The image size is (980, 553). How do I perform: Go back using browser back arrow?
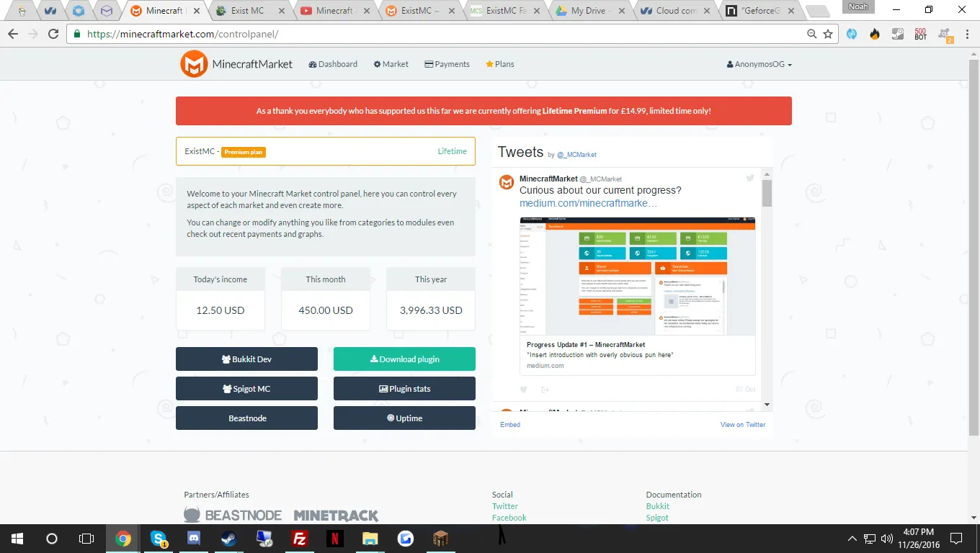13,34
